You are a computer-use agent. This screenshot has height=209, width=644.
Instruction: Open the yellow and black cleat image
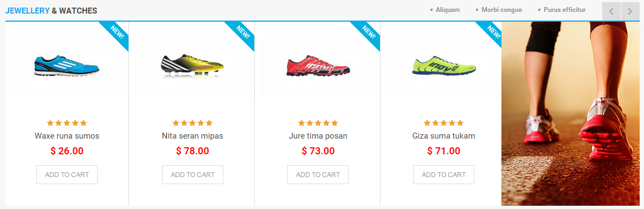coord(192,66)
